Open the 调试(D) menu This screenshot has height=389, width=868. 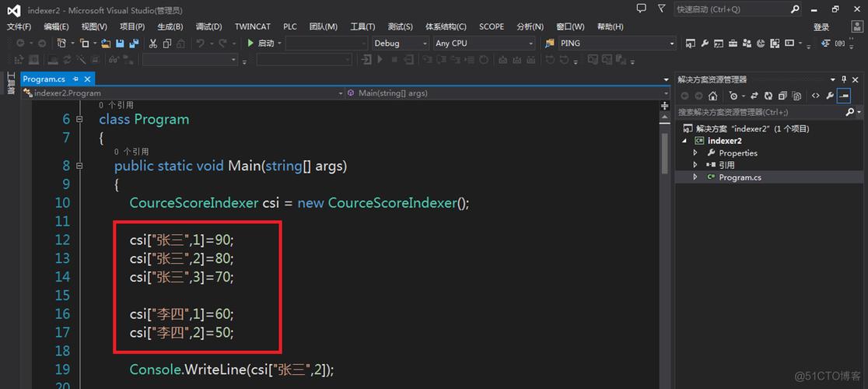pos(209,26)
